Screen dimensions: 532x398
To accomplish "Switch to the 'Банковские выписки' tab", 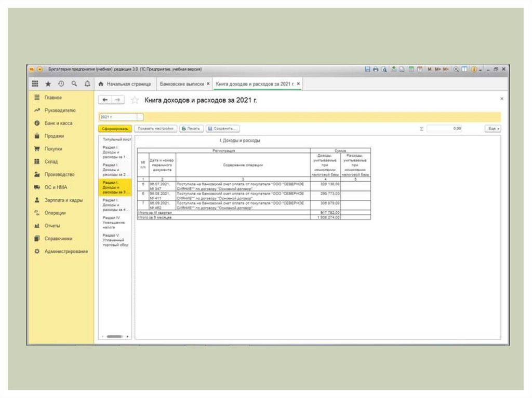I will click(x=182, y=84).
